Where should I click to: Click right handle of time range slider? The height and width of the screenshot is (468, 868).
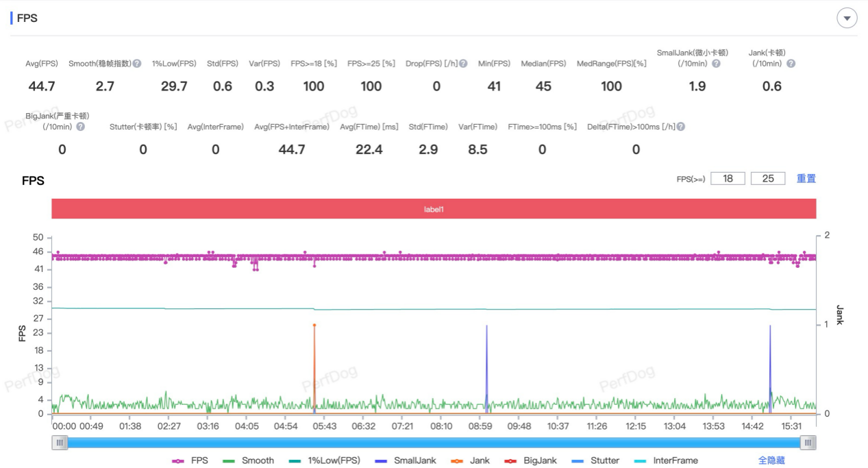pyautogui.click(x=808, y=443)
